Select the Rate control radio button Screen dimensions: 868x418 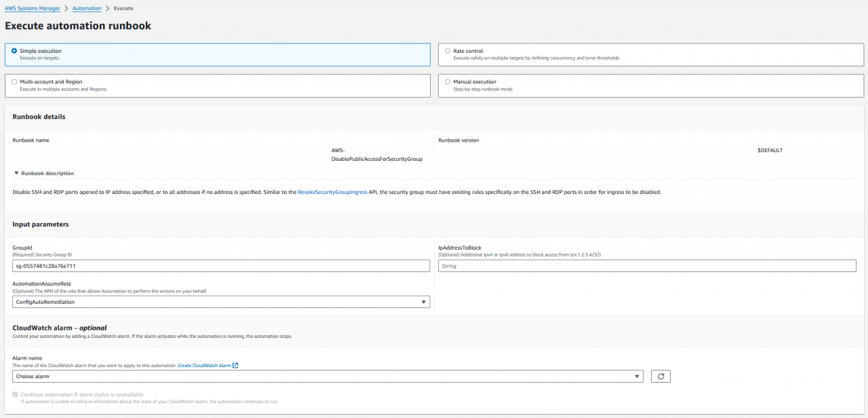pos(447,50)
